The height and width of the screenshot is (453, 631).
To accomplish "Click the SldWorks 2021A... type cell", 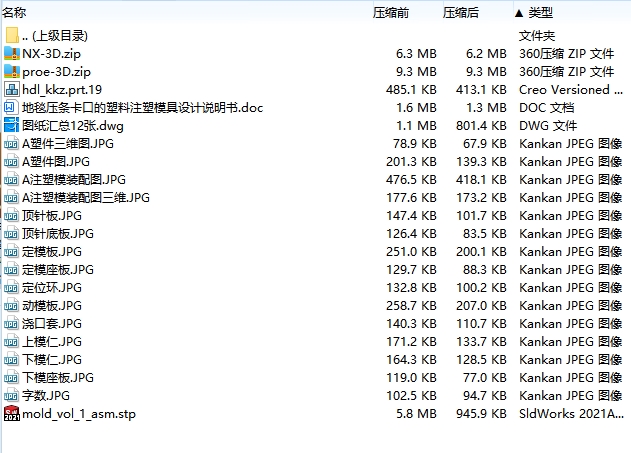I will 571,414.
